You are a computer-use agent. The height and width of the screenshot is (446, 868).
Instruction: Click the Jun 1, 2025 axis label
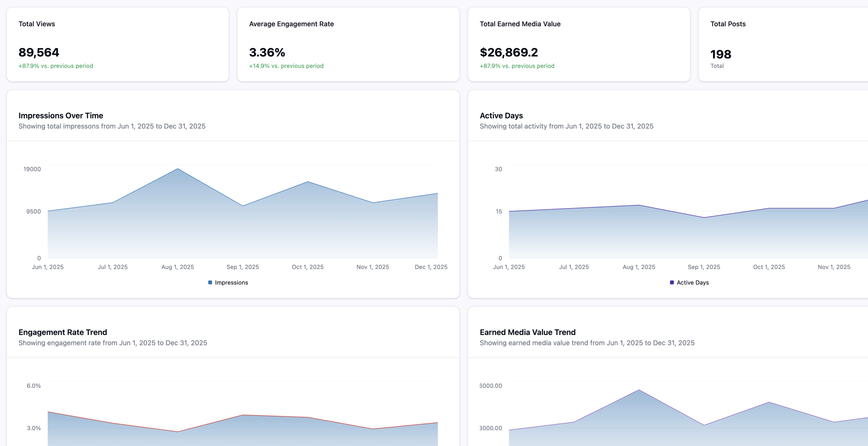tap(48, 267)
